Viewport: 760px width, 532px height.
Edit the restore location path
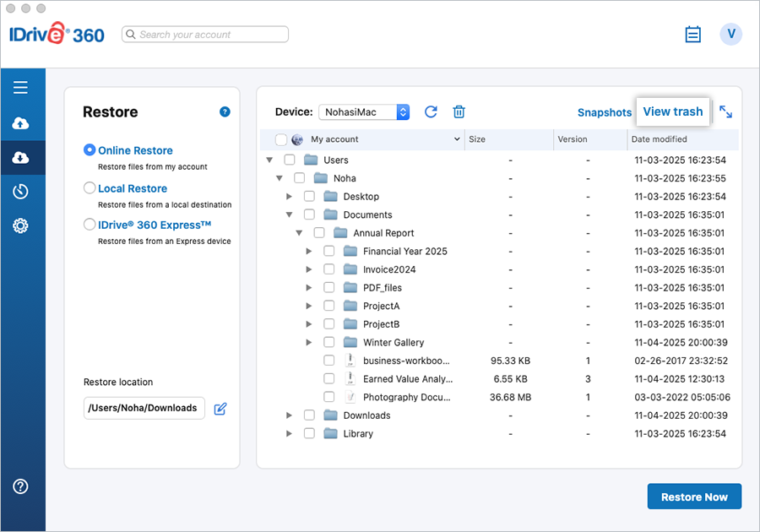[x=220, y=409]
